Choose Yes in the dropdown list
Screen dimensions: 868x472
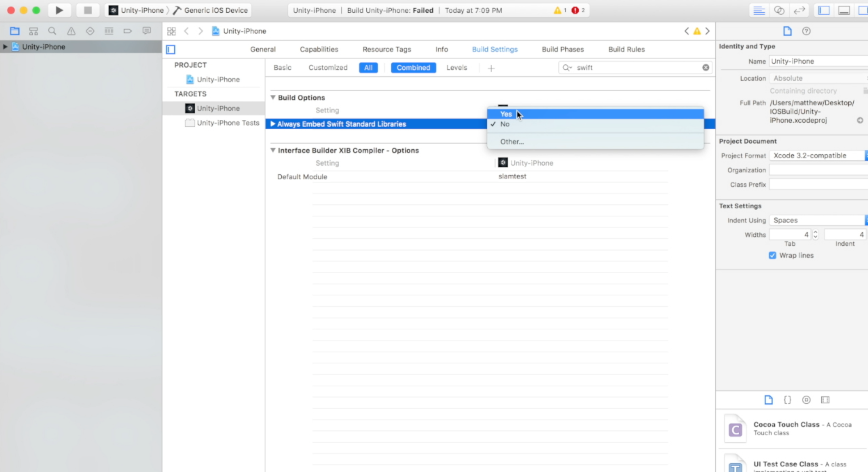click(x=506, y=114)
